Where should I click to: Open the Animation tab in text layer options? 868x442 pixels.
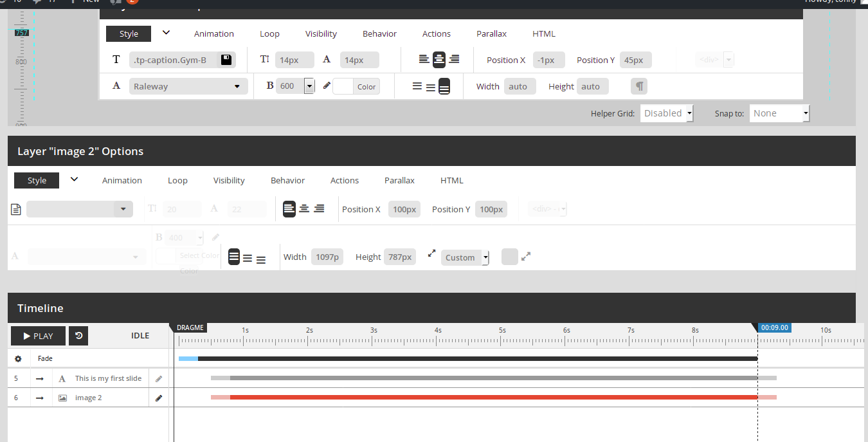[214, 34]
